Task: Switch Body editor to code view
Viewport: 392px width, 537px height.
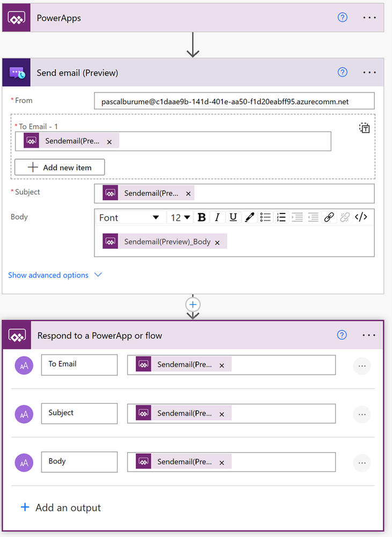Action: coord(361,217)
